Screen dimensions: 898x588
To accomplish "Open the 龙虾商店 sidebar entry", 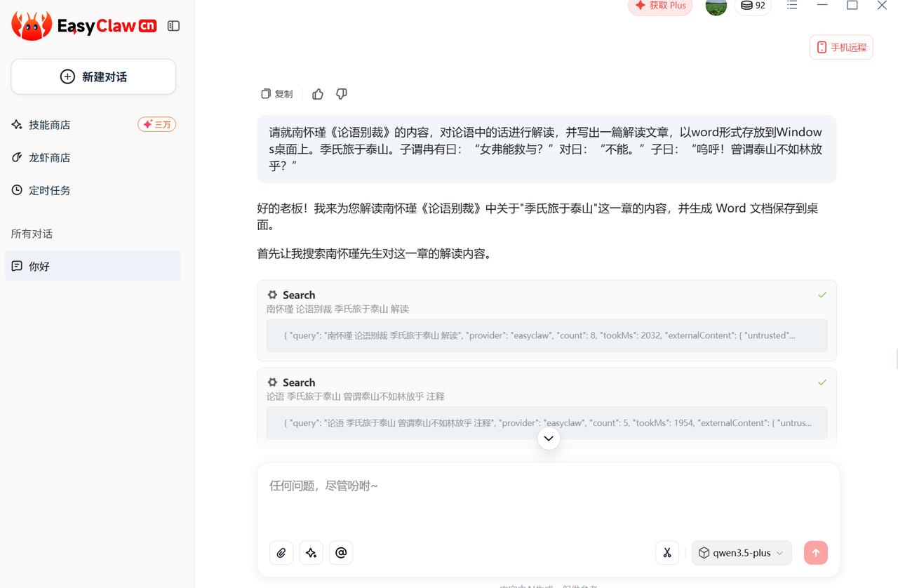I will [x=50, y=157].
